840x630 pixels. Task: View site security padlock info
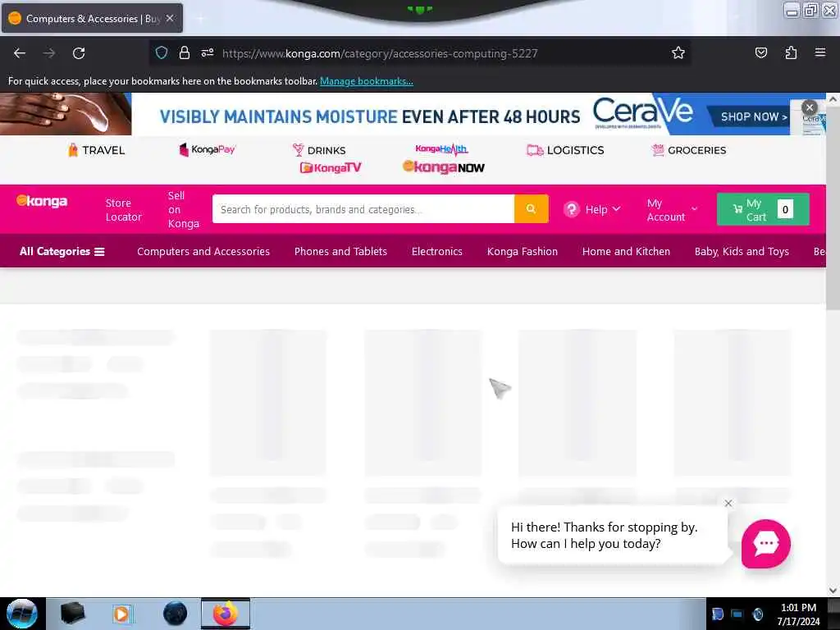185,52
